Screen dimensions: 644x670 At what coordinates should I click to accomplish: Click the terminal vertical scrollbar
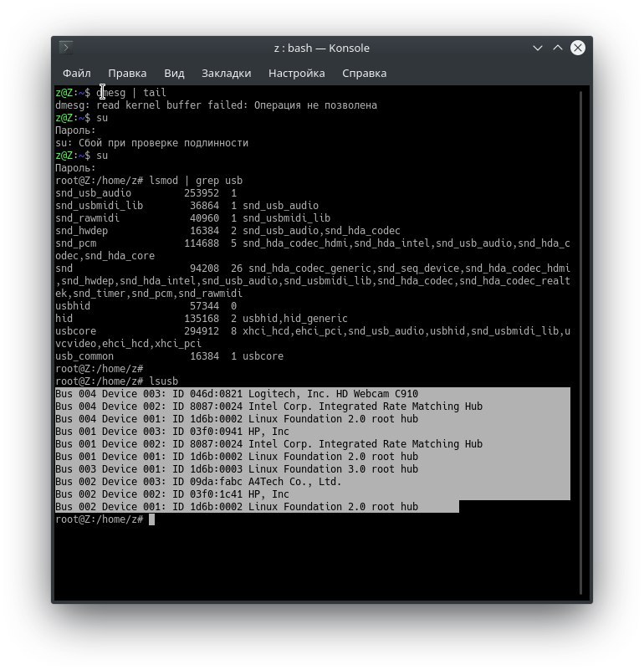pyautogui.click(x=580, y=342)
